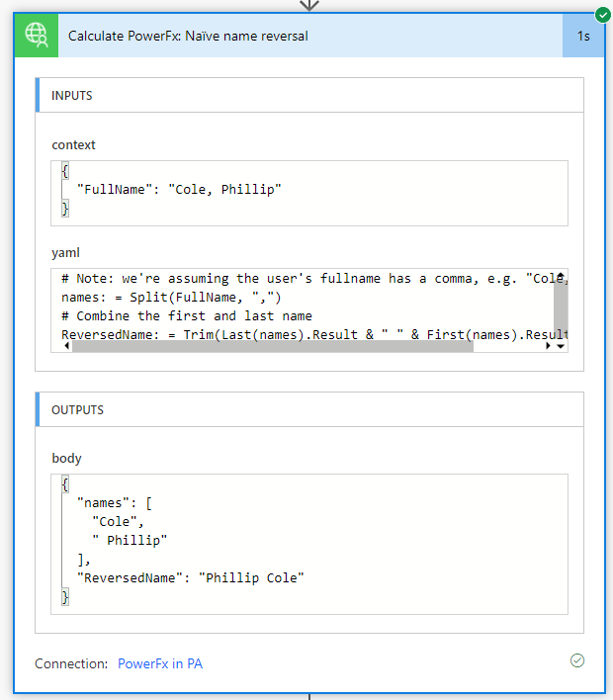Click the yaml box scroll right arrow
This screenshot has width=613, height=700.
click(548, 345)
